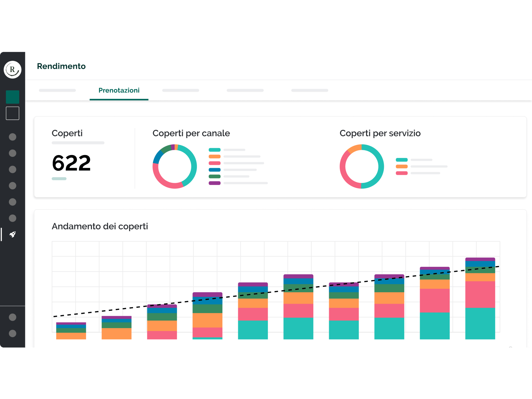Click the purple swatch in the canale legend
Image resolution: width=532 pixels, height=399 pixels.
(215, 183)
